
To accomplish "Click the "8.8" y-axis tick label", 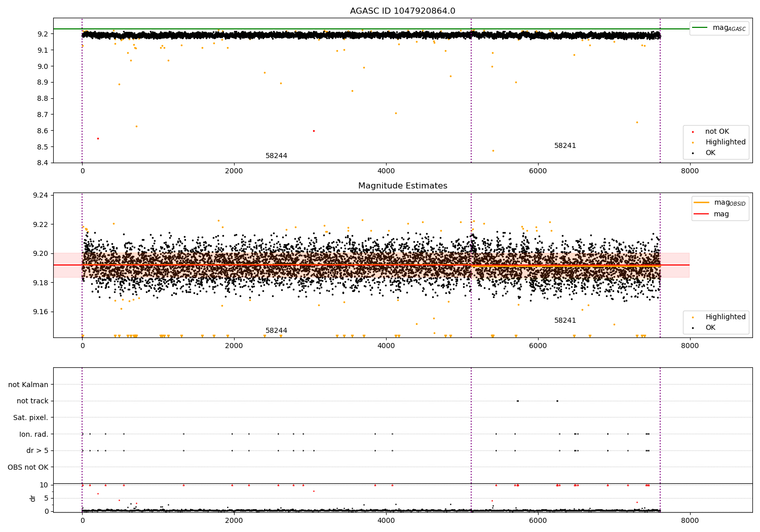I will coord(43,99).
